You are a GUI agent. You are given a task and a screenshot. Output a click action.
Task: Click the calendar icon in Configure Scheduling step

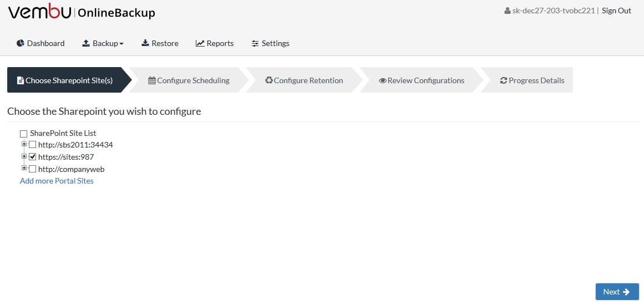(152, 80)
